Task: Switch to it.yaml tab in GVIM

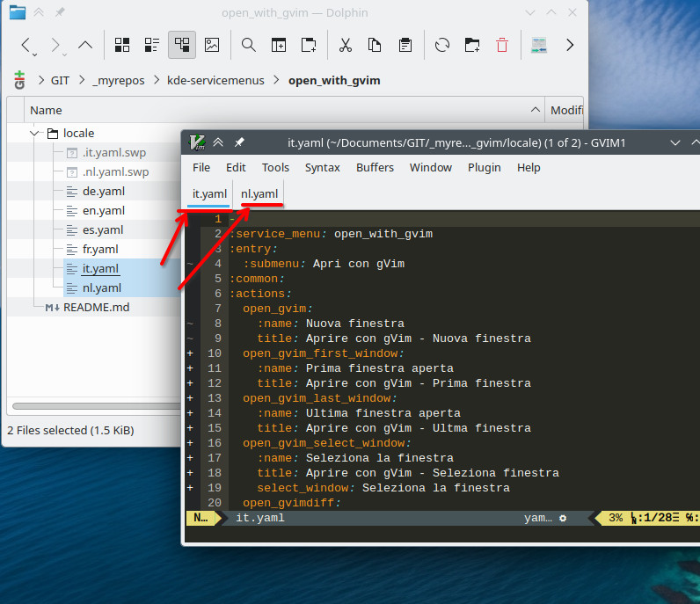Action: [209, 194]
